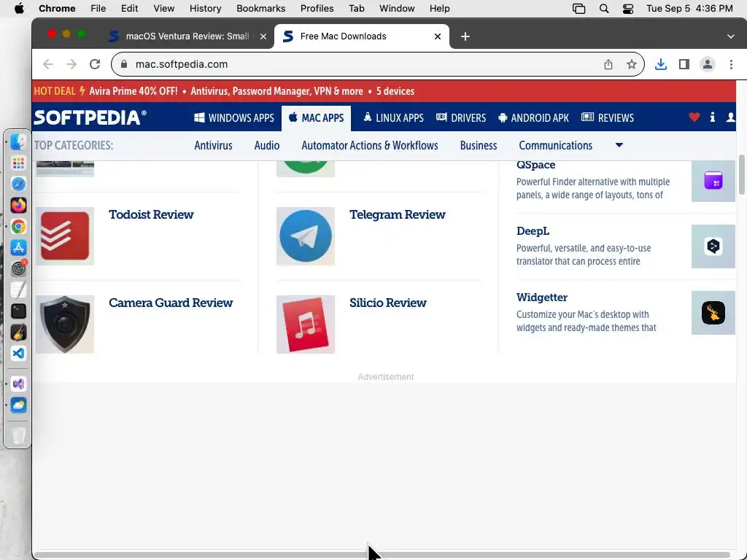Launch Firefox from the Dock

coord(18,205)
